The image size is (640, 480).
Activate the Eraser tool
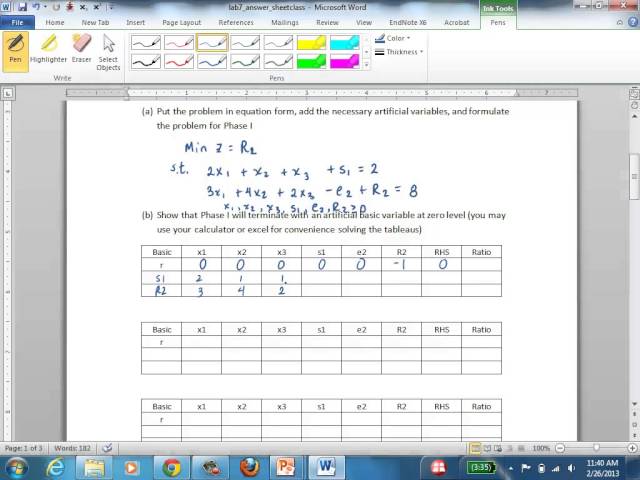[81, 51]
